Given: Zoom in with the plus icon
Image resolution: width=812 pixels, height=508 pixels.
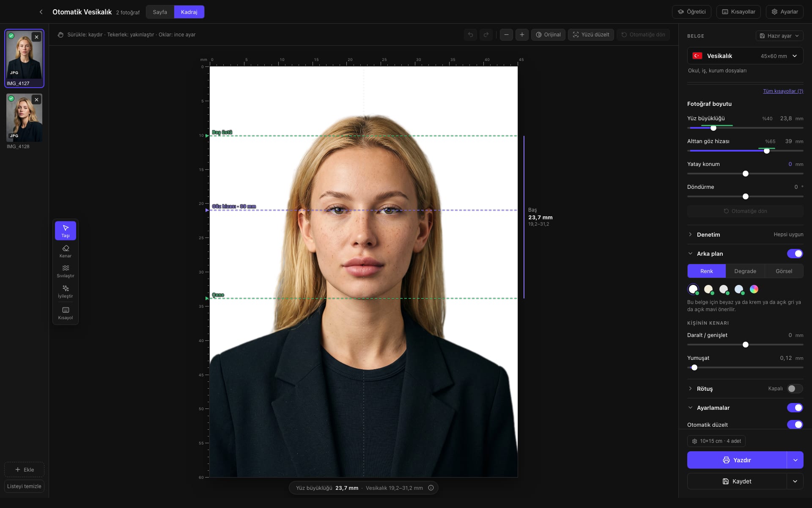Looking at the screenshot, I should [522, 35].
